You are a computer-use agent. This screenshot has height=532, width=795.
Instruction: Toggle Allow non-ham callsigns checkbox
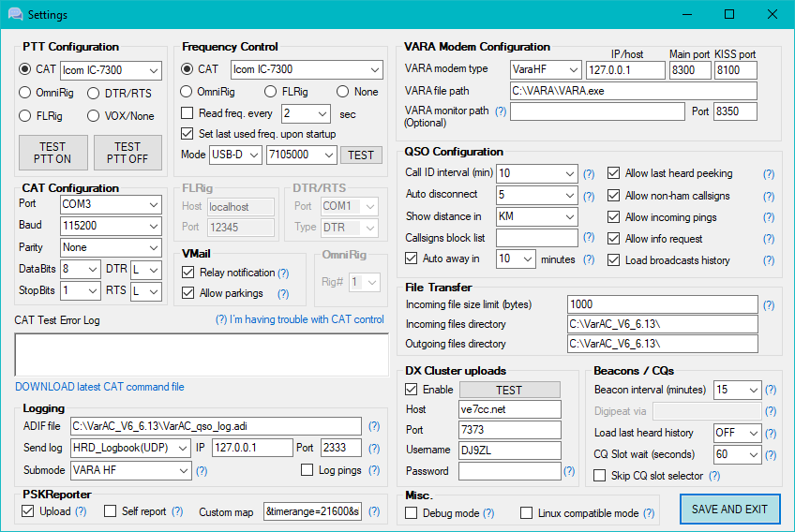[614, 196]
